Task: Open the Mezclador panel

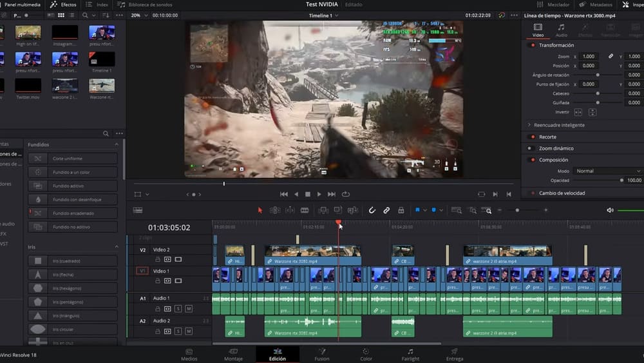Action: pyautogui.click(x=553, y=5)
